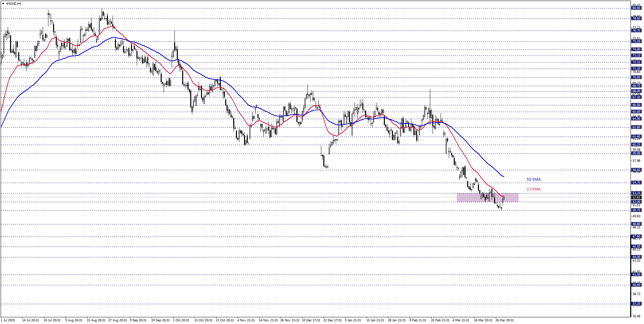Click the 1 Oct 20:31 time label
644x324 pixels.
181,320
